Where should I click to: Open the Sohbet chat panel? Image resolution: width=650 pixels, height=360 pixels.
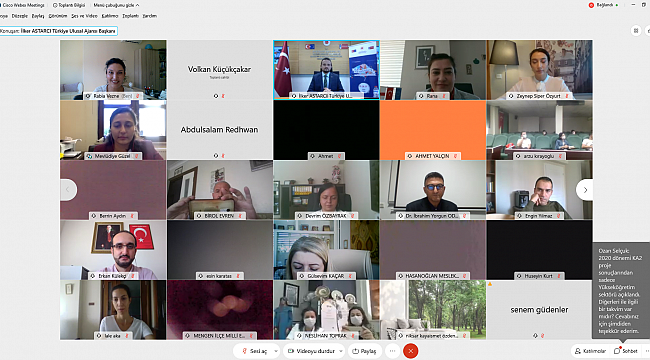coord(626,351)
